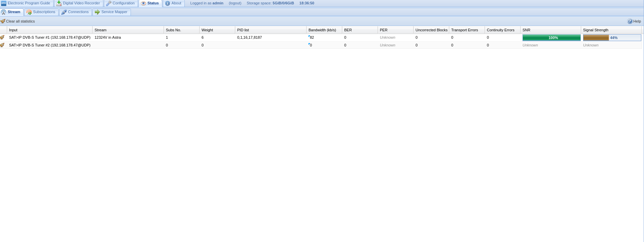Image resolution: width=644 pixels, height=242 pixels.
Task: Open the Subscriptions tab
Action: pyautogui.click(x=41, y=12)
